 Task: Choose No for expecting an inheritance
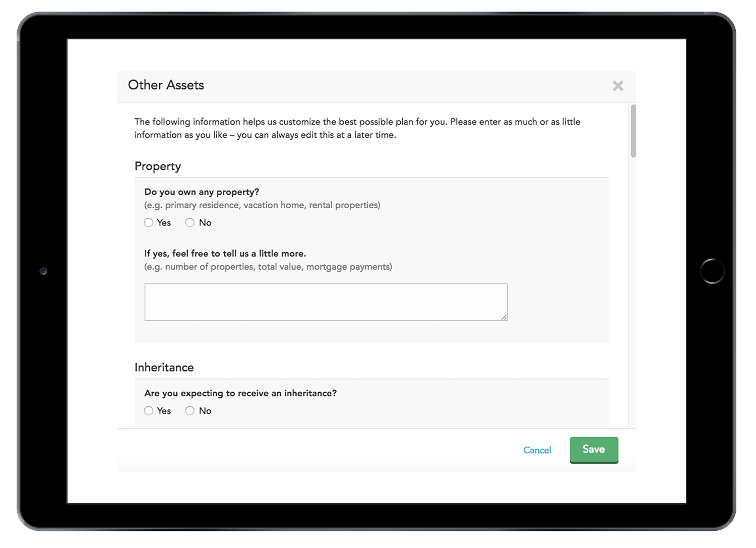[190, 411]
